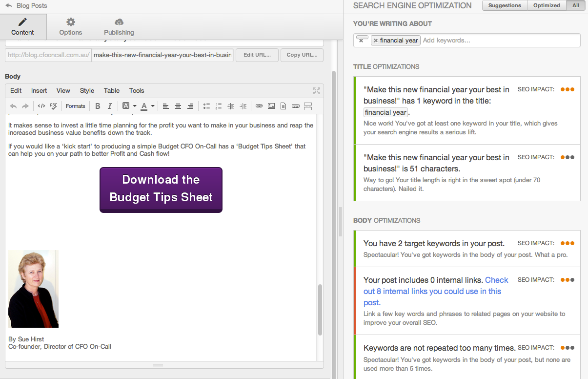Viewport: 588px width, 379px height.
Task: Open the suggested internal links link
Action: point(432,291)
